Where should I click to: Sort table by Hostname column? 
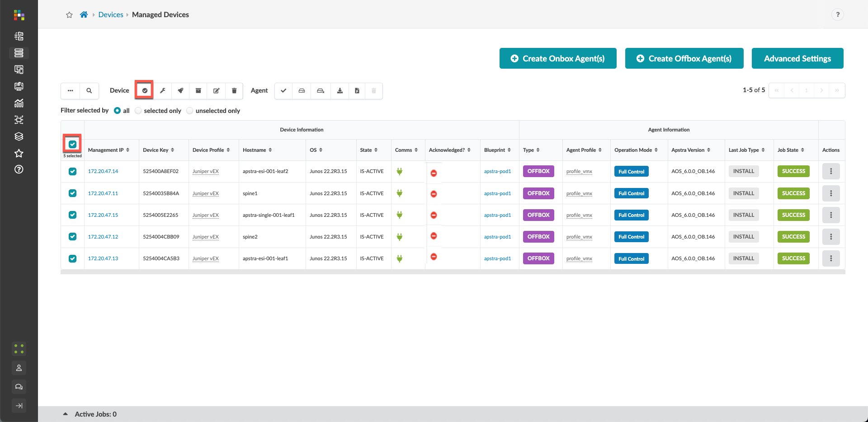point(257,150)
